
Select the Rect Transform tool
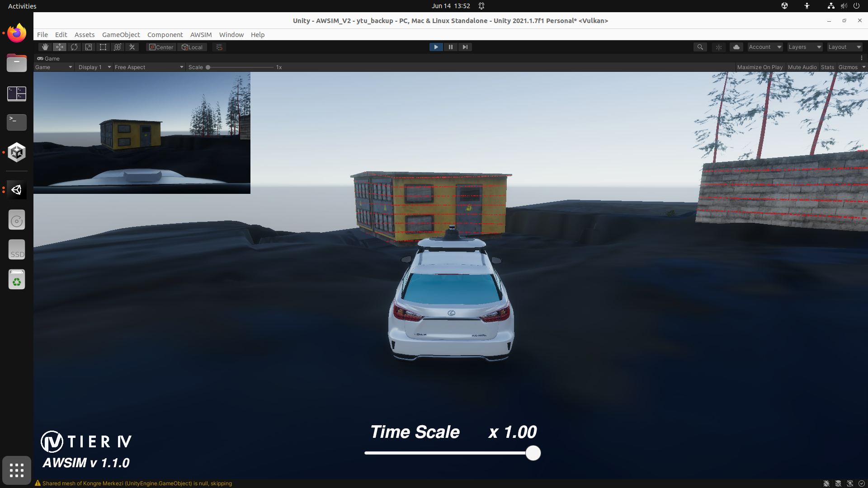[103, 47]
